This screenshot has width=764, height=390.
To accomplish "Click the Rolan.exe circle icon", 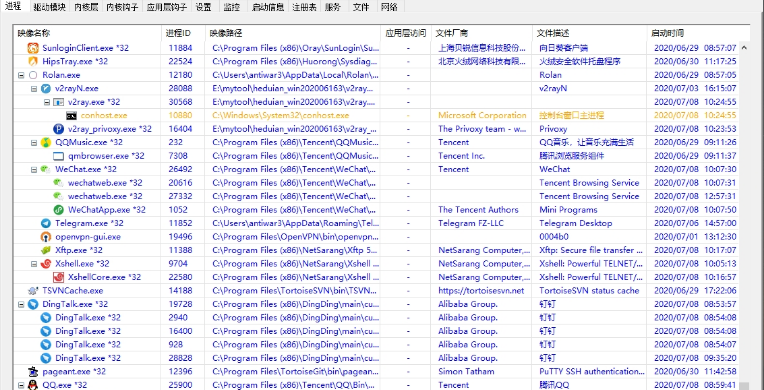I will click(33, 75).
